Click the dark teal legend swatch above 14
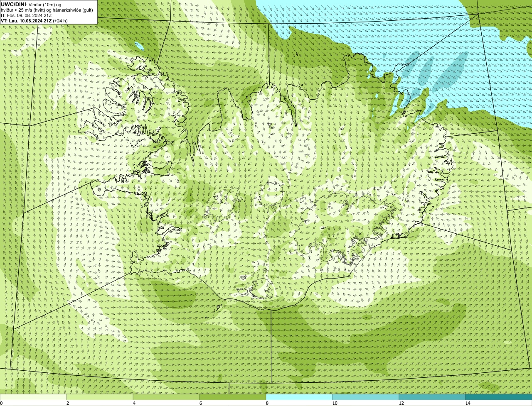532x406 pixels. pyautogui.click(x=499, y=397)
